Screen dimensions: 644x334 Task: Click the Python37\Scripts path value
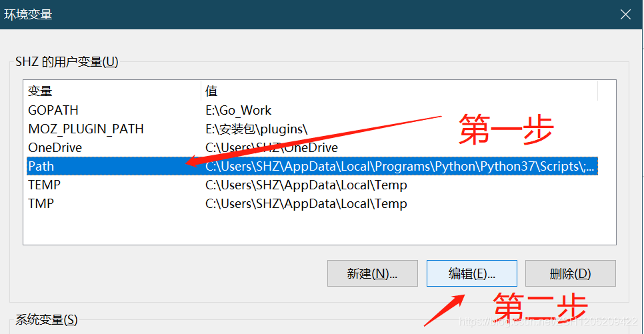point(399,166)
